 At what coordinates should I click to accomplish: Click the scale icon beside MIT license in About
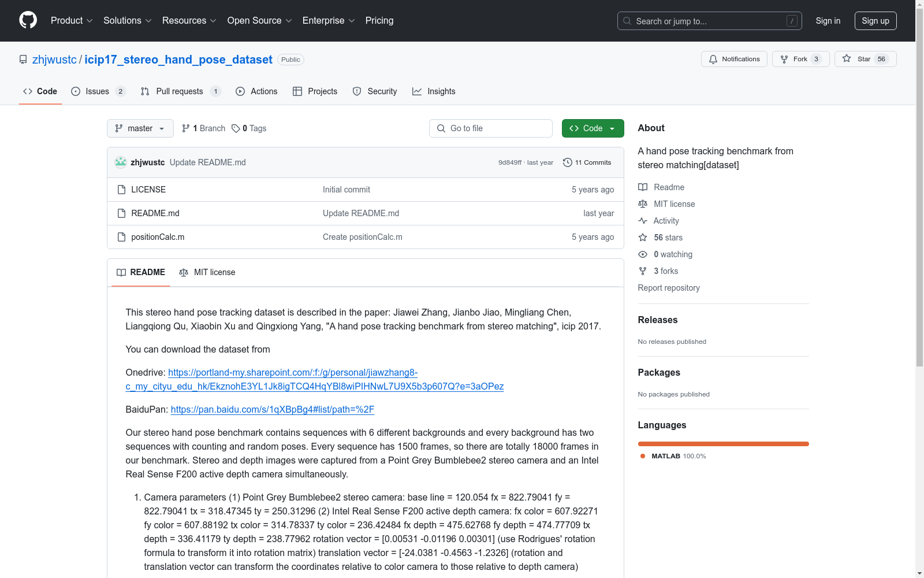(x=643, y=204)
